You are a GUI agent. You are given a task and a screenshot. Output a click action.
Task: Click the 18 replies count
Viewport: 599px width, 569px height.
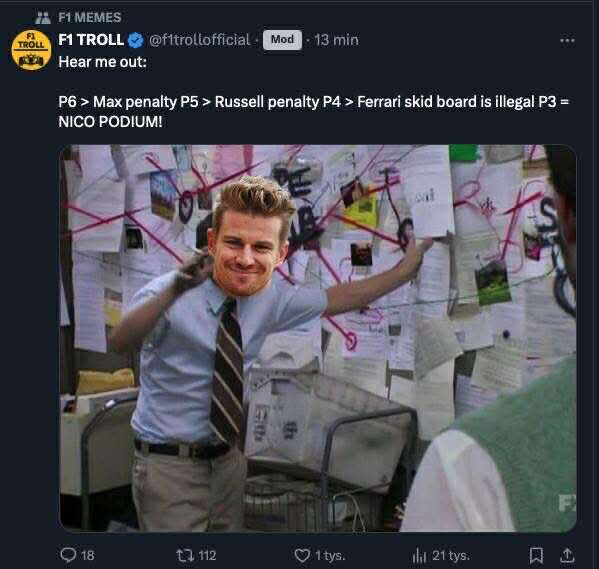(x=88, y=555)
